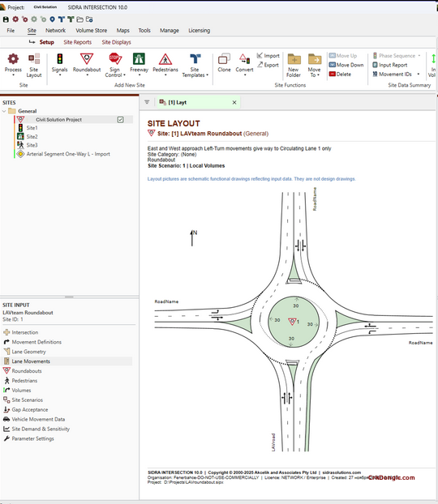
Task: Click the Save icon in the quick toolbar
Action: click(x=6, y=19)
